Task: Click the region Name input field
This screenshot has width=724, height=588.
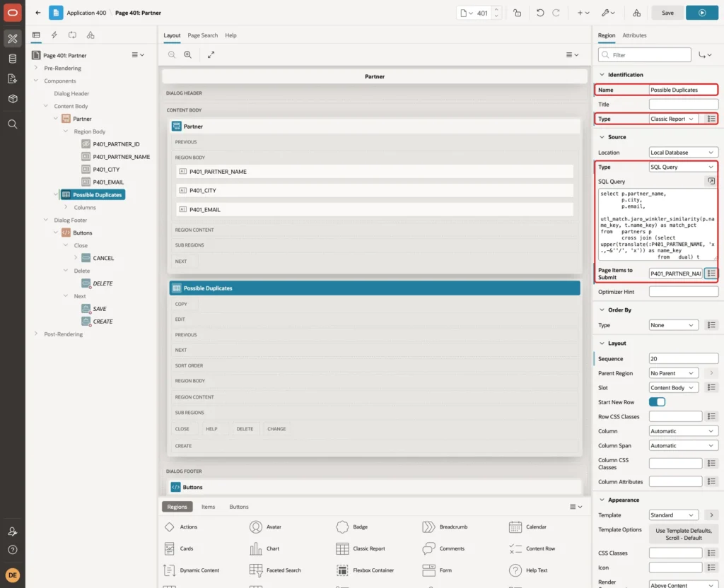Action: (x=683, y=90)
